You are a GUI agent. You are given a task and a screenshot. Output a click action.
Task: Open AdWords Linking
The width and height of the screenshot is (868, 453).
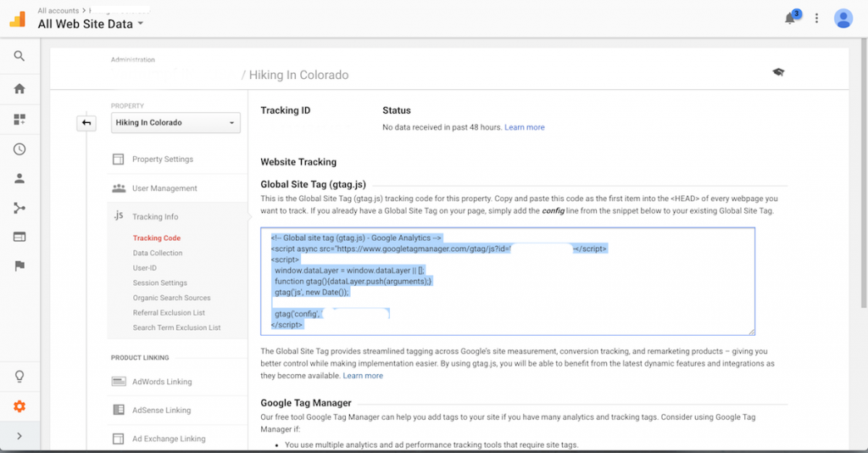(162, 382)
